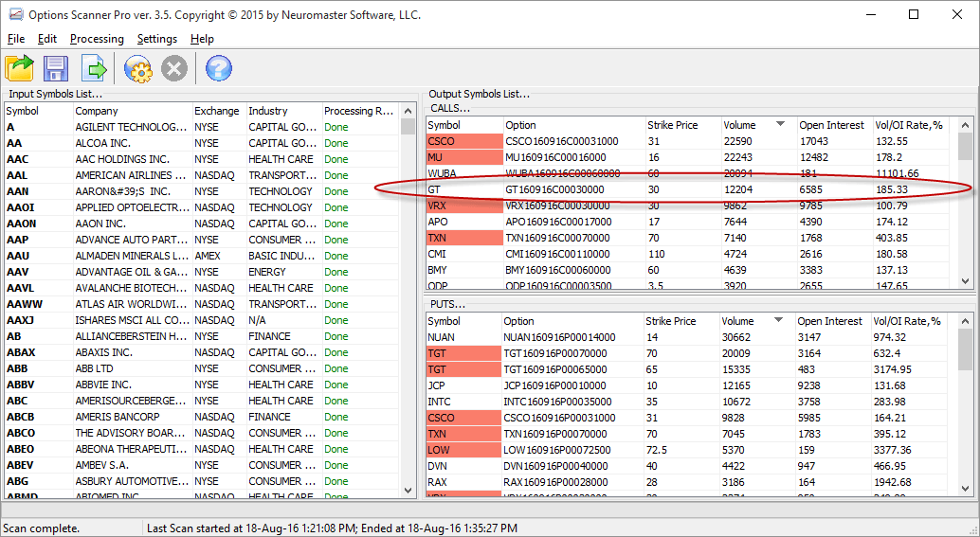Click input list scrollbar up arrow
This screenshot has width=980, height=537.
408,111
